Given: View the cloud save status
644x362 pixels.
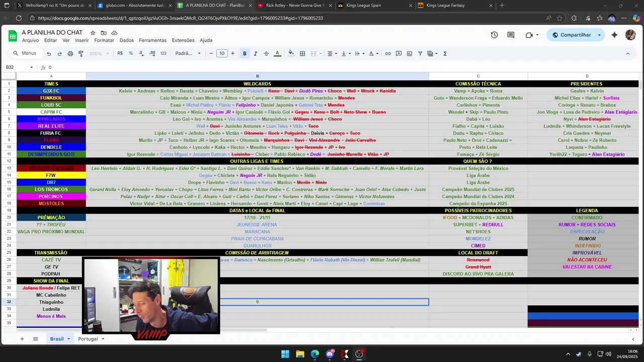Looking at the screenshot, I should tap(115, 33).
